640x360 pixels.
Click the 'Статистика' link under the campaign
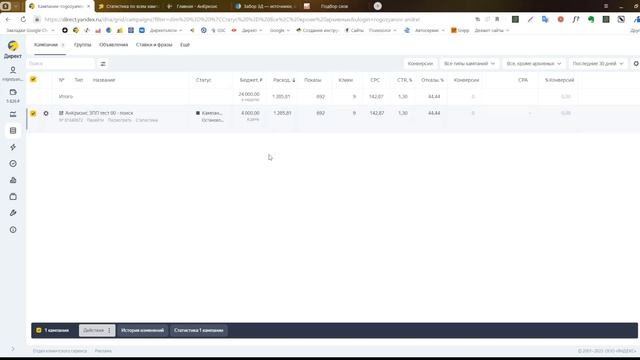[x=147, y=120]
